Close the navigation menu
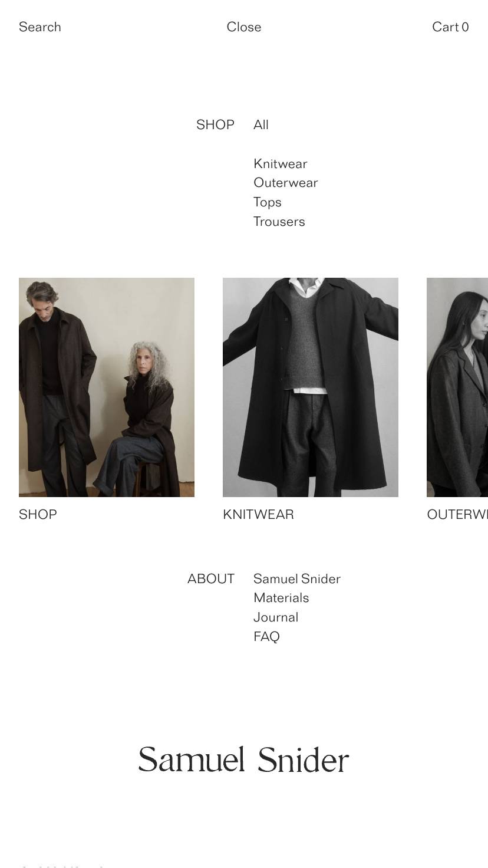Viewport: 488px width, 868px height. [244, 27]
